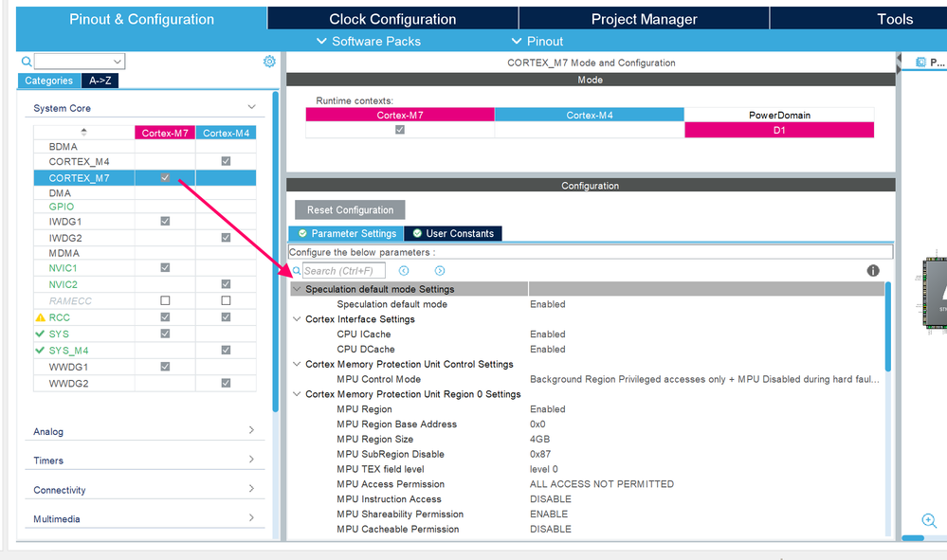
Task: Select Cortex-M4 runtime context header
Action: tap(590, 115)
